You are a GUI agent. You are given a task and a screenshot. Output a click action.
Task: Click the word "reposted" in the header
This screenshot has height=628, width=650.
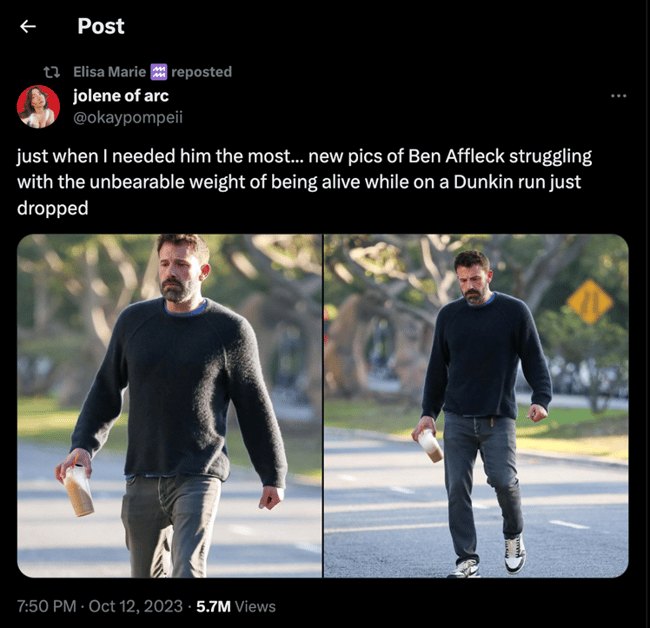[201, 72]
